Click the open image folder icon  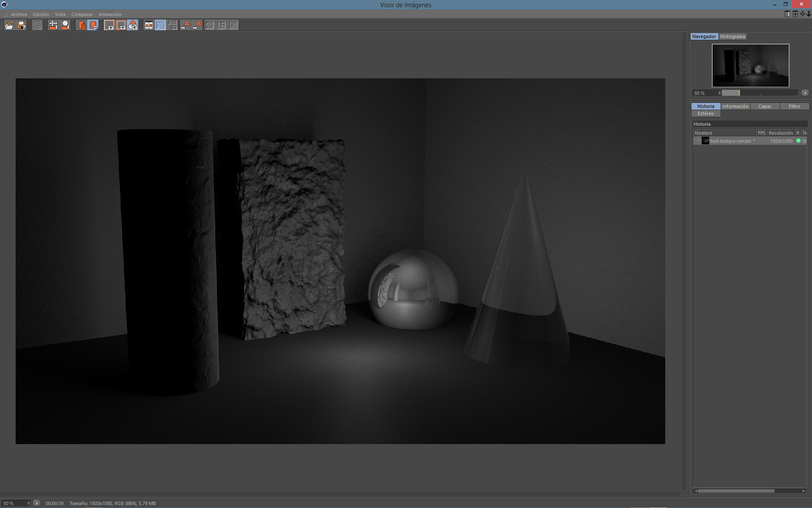point(9,25)
